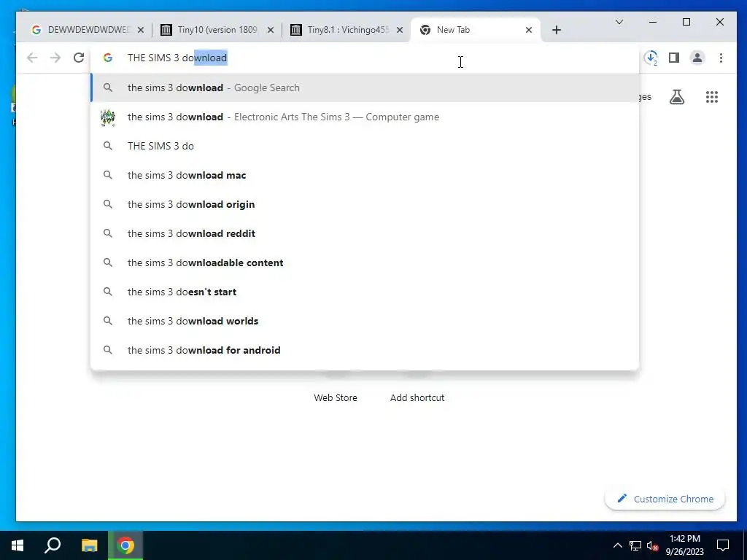Expand the tab search chevron
The height and width of the screenshot is (560, 747).
pos(619,22)
